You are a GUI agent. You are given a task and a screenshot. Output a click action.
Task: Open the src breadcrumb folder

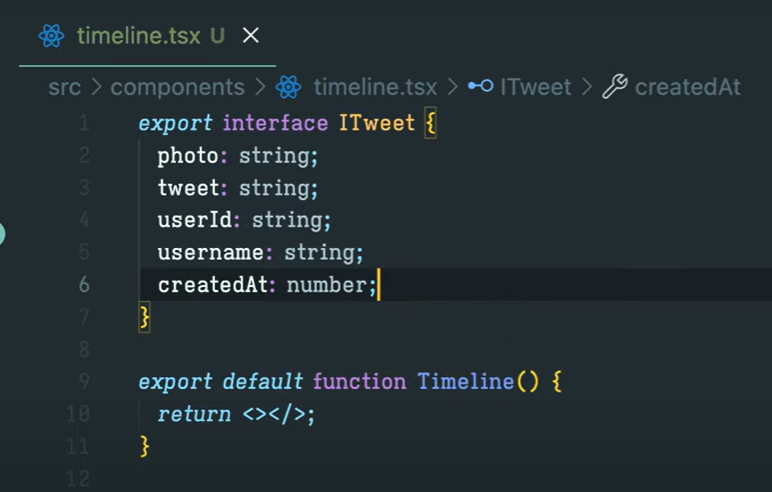[64, 87]
